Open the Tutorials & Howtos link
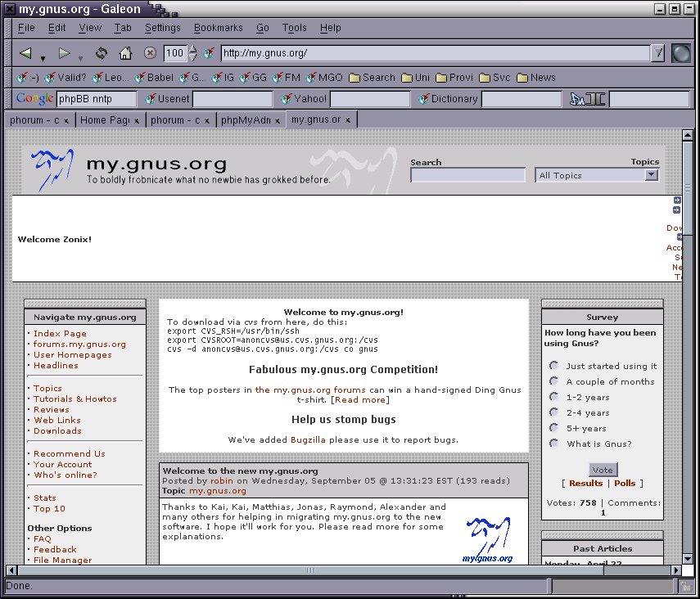Image resolution: width=700 pixels, height=599 pixels. tap(75, 399)
